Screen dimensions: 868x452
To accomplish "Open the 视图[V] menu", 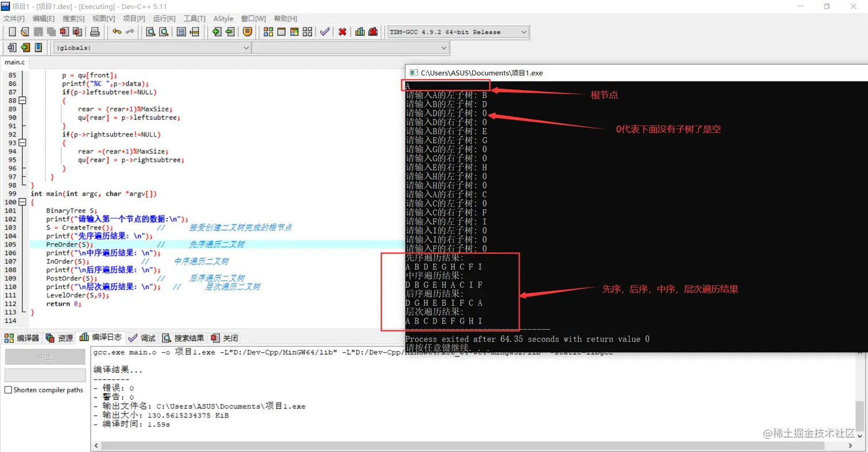I will pyautogui.click(x=103, y=18).
